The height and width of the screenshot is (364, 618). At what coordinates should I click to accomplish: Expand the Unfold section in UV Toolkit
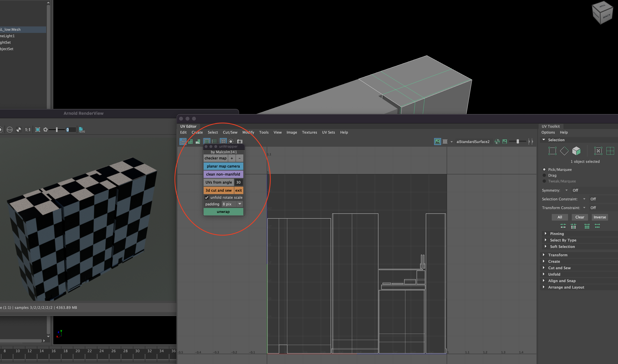[579, 274]
